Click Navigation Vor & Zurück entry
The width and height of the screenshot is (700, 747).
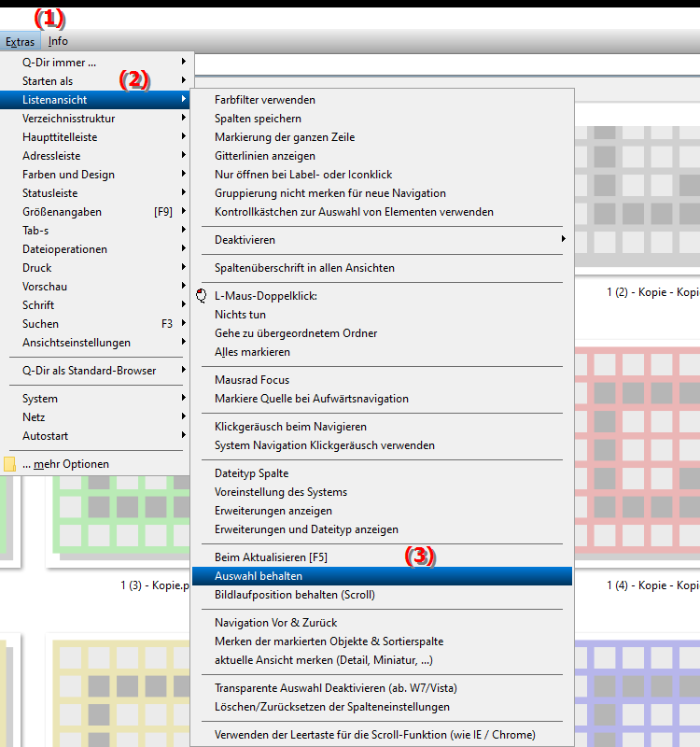382,623
